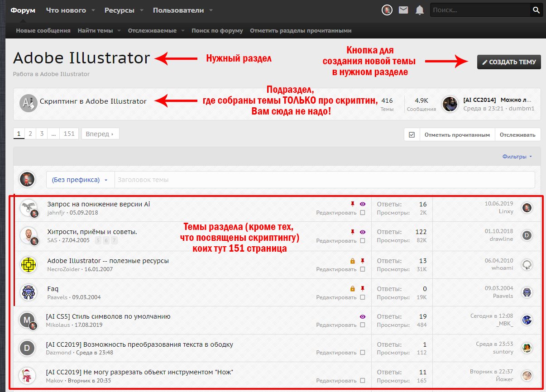546x392 pixels.
Task: Open whoami's last-poster avatar
Action: [x=527, y=264]
